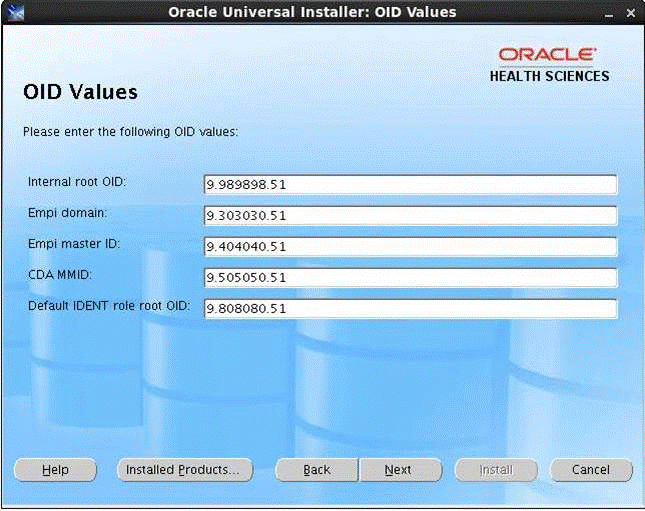Click 'Please enter the following OID values:' text
This screenshot has height=511, width=645.
click(x=130, y=132)
